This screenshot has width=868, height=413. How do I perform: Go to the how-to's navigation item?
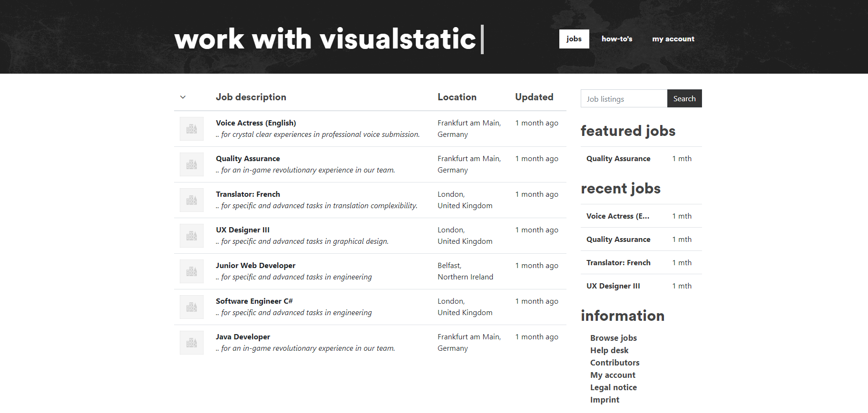(x=616, y=39)
